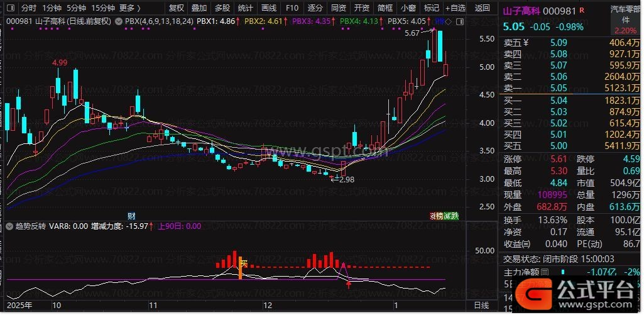Toggle the 小窗 mini window mode
Image resolution: width=644 pixels, height=315 pixels.
(408, 8)
